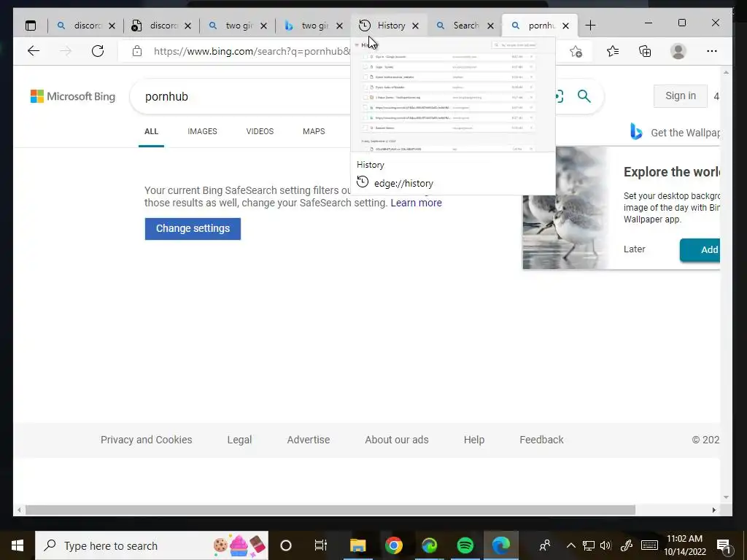Open the Favorites list icon
Viewport: 747px width, 560px height.
(613, 51)
